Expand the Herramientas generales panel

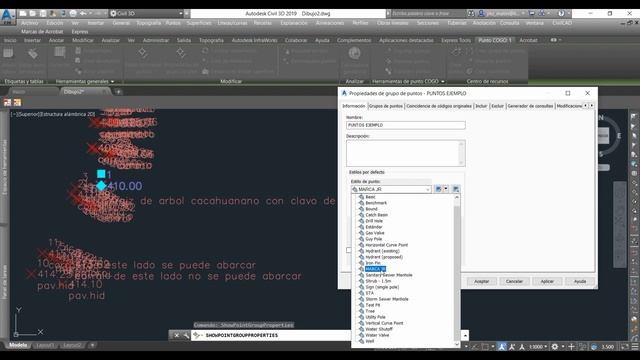click(85, 81)
